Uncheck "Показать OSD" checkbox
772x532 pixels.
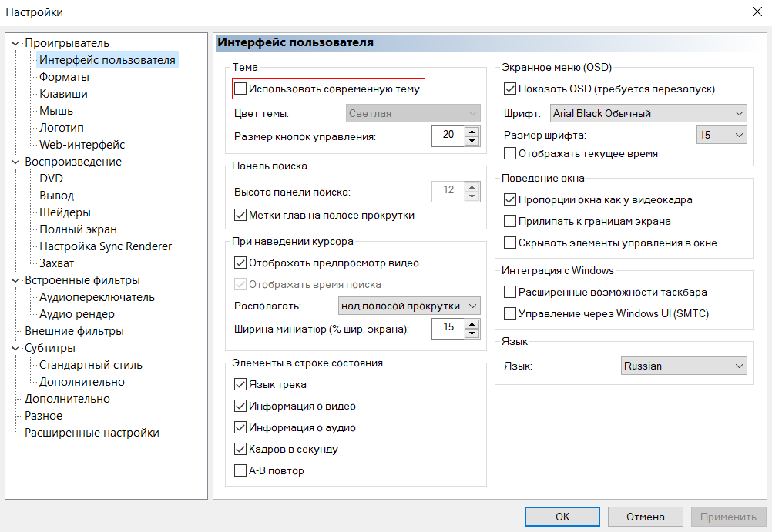pyautogui.click(x=509, y=89)
